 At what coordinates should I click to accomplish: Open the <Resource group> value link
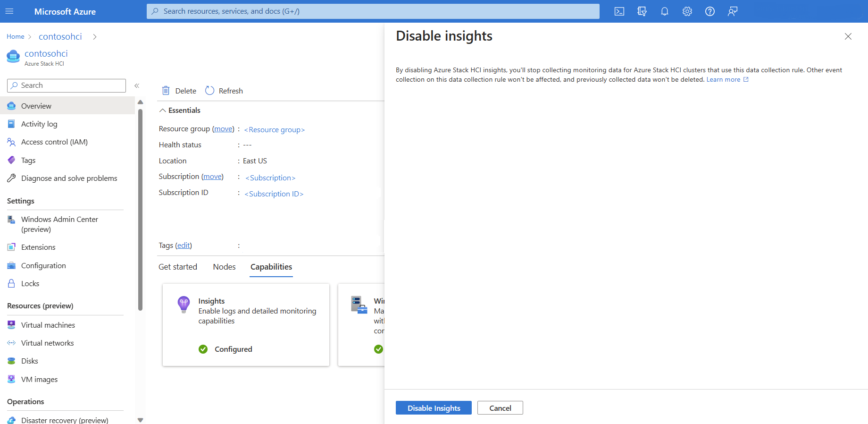tap(275, 130)
